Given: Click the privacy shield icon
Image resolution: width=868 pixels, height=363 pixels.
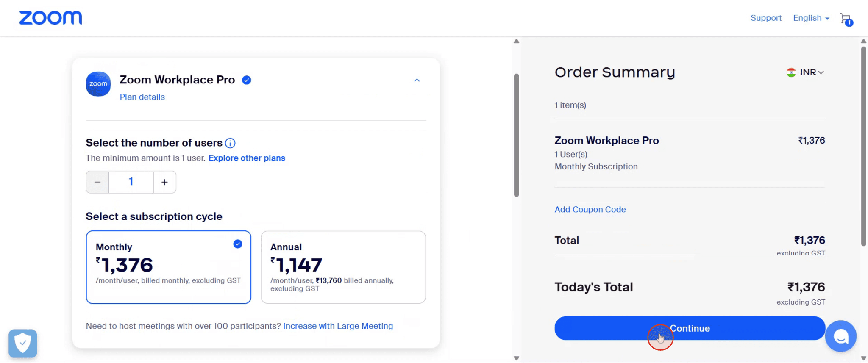Looking at the screenshot, I should pos(22,343).
